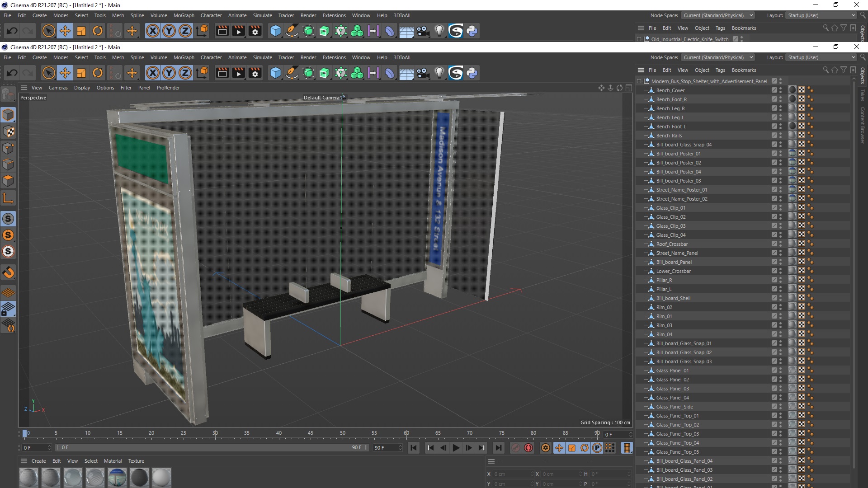The width and height of the screenshot is (868, 488).
Task: Switch to Polygons mode in left palette
Action: tap(8, 181)
